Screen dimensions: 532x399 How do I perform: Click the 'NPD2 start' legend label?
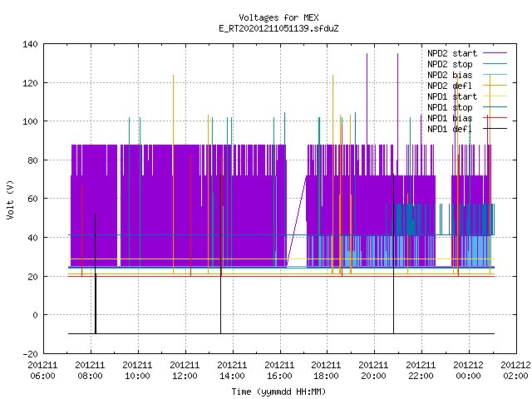coord(452,53)
